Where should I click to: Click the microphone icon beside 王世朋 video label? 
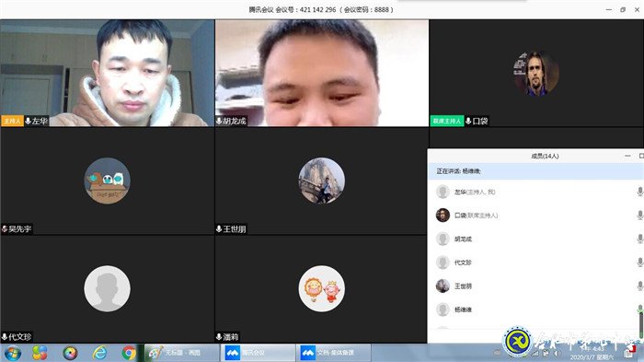click(219, 228)
